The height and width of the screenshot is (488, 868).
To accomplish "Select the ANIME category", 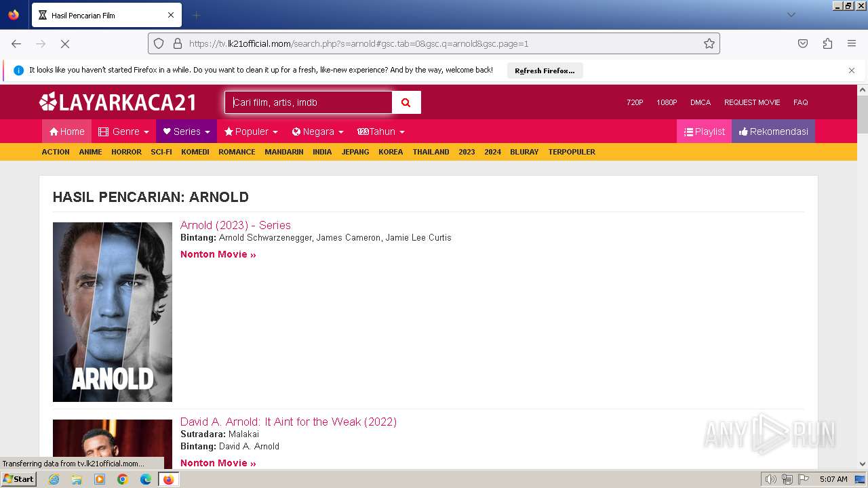I will point(90,152).
